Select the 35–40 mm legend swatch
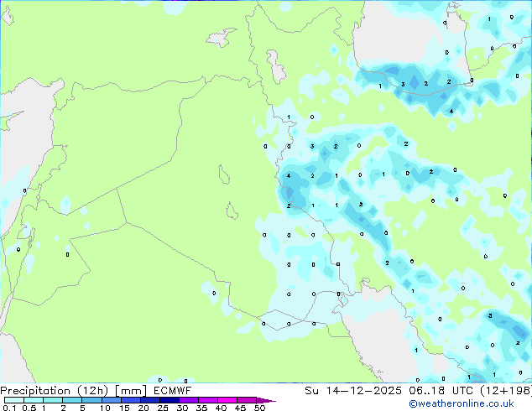Image resolution: width=532 pixels, height=411 pixels. click(x=207, y=400)
